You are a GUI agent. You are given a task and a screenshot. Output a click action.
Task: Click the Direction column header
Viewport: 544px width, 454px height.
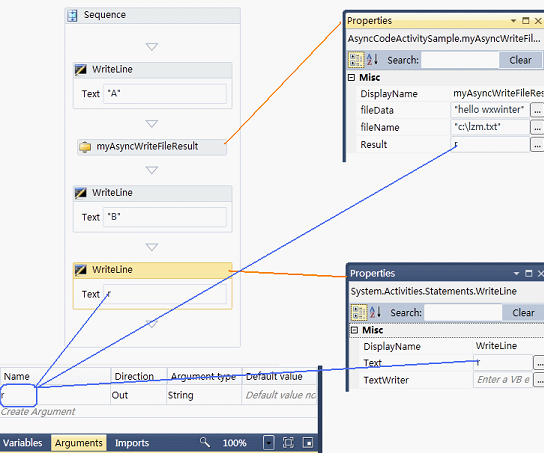click(139, 377)
